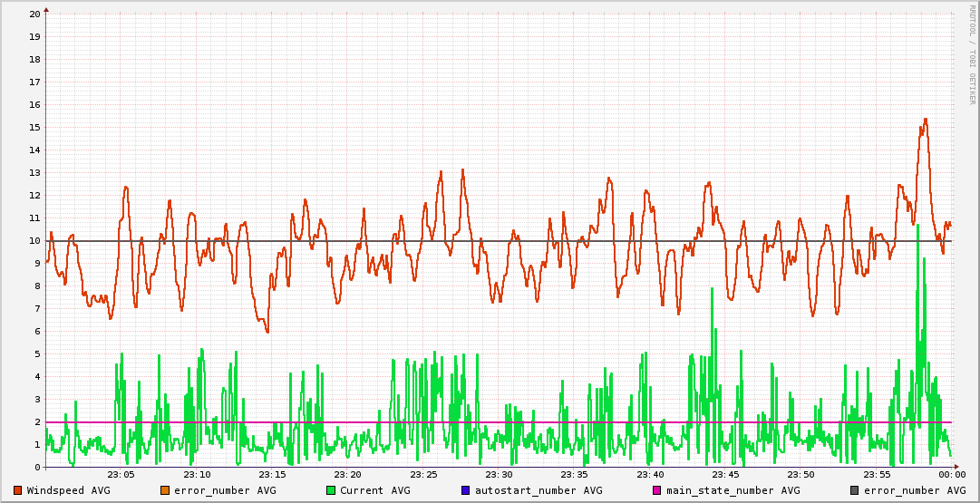Click the highest Windspeed peak above 15

click(925, 119)
